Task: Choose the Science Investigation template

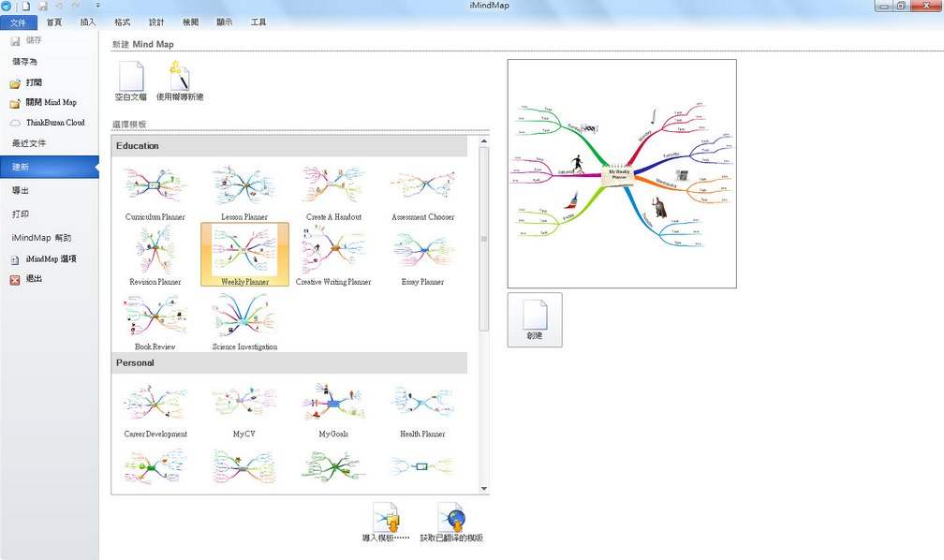Action: coord(244,321)
